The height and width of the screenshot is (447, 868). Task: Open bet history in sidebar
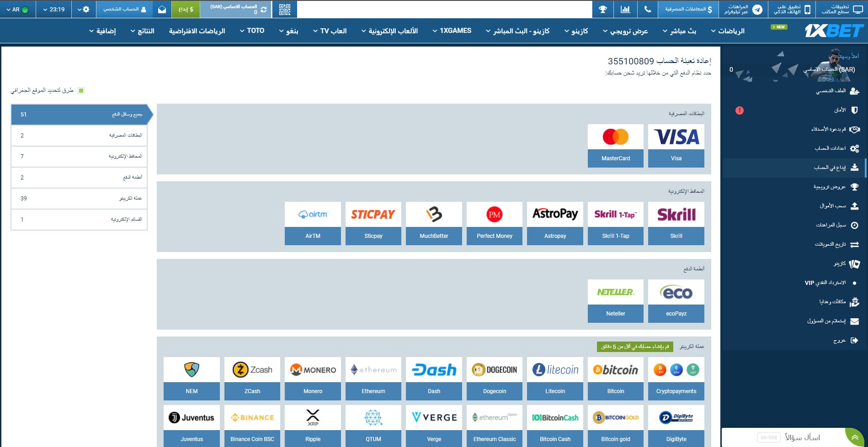click(x=794, y=225)
